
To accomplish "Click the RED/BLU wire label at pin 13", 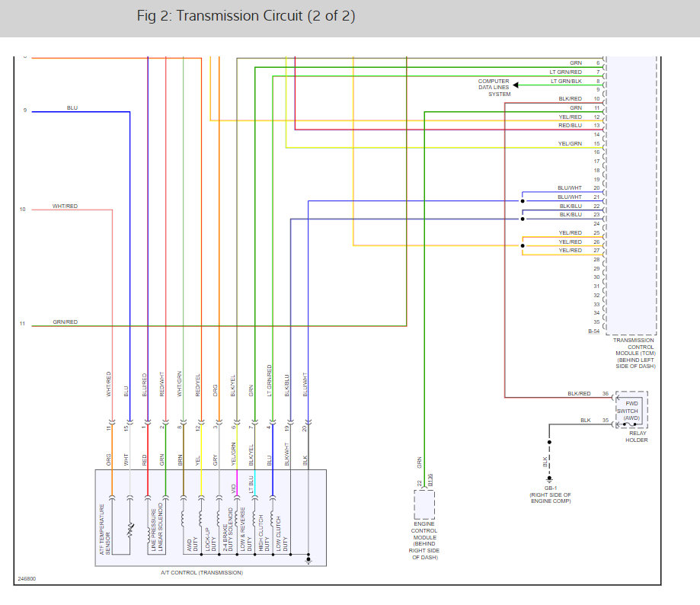I will (570, 126).
